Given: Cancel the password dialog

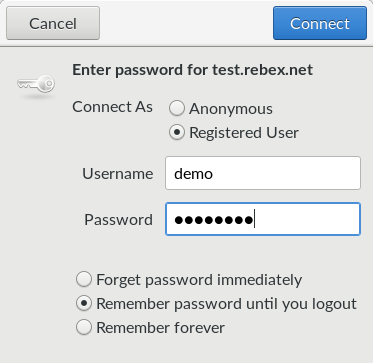Looking at the screenshot, I should tap(53, 23).
